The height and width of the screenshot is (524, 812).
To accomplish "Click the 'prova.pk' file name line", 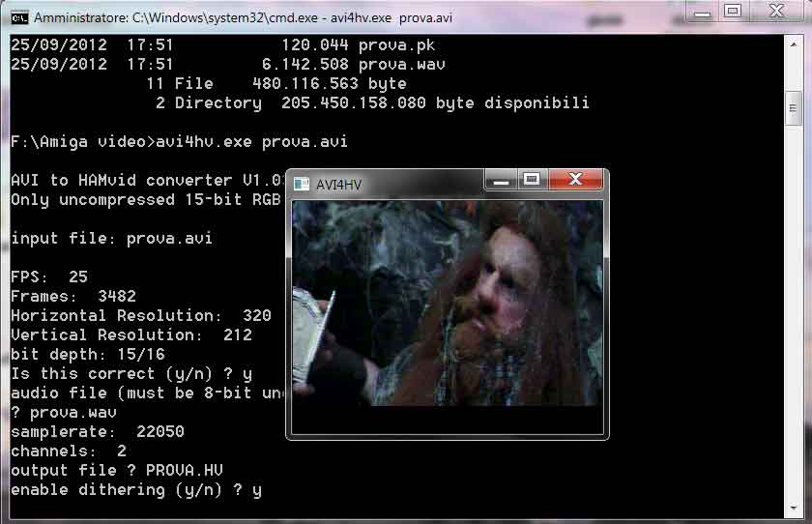I will (222, 45).
